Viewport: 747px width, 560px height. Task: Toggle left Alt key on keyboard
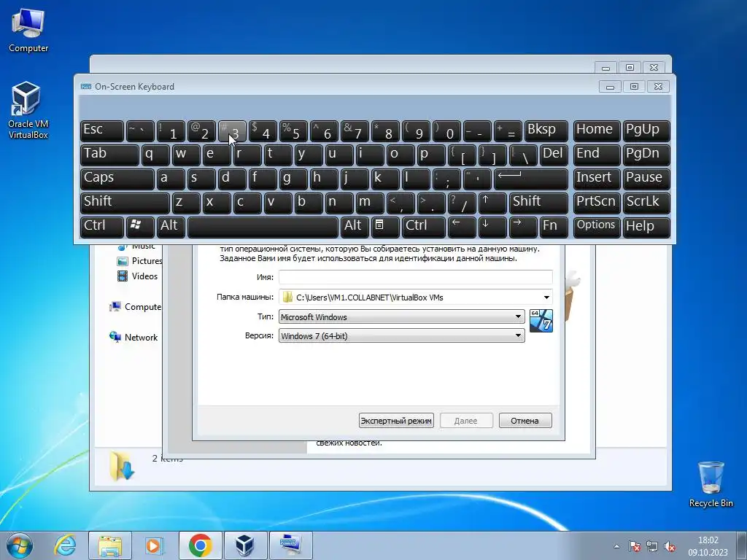[171, 227]
